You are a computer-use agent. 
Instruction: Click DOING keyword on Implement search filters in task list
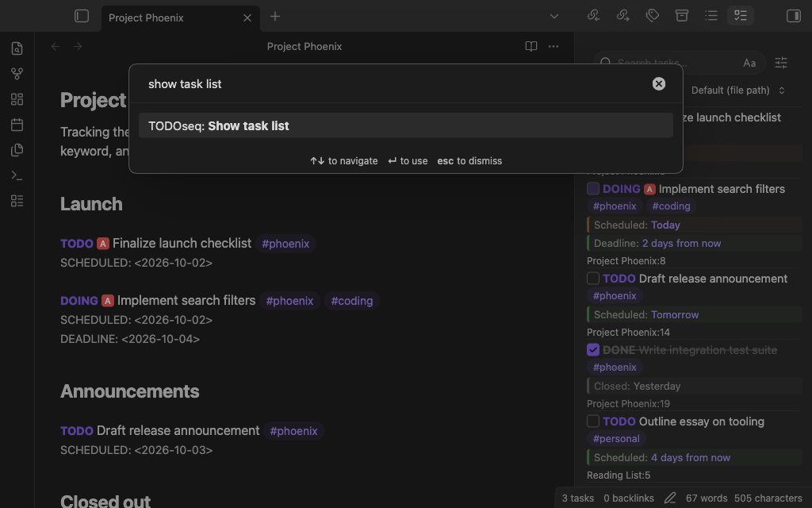[622, 189]
